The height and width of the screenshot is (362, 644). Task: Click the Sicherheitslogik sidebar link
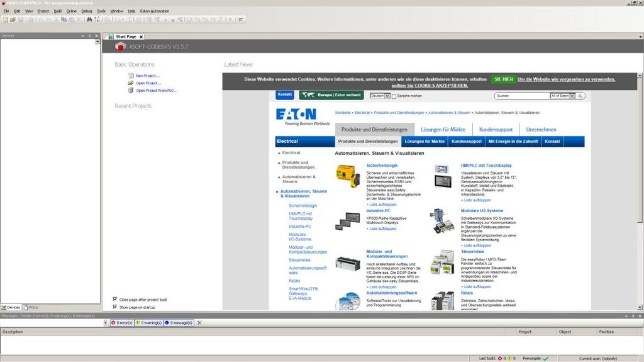click(x=303, y=206)
